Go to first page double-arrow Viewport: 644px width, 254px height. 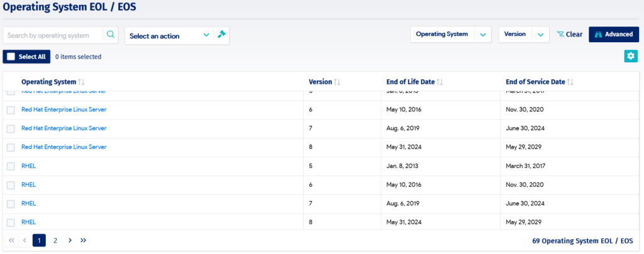click(11, 240)
